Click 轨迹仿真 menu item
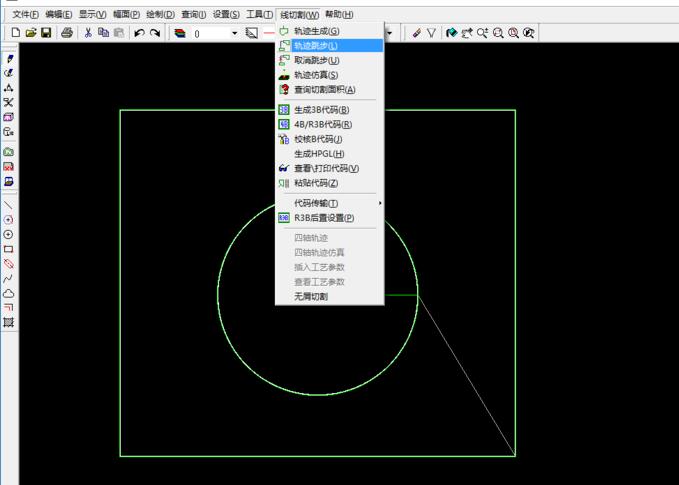The image size is (679, 485). [x=315, y=75]
